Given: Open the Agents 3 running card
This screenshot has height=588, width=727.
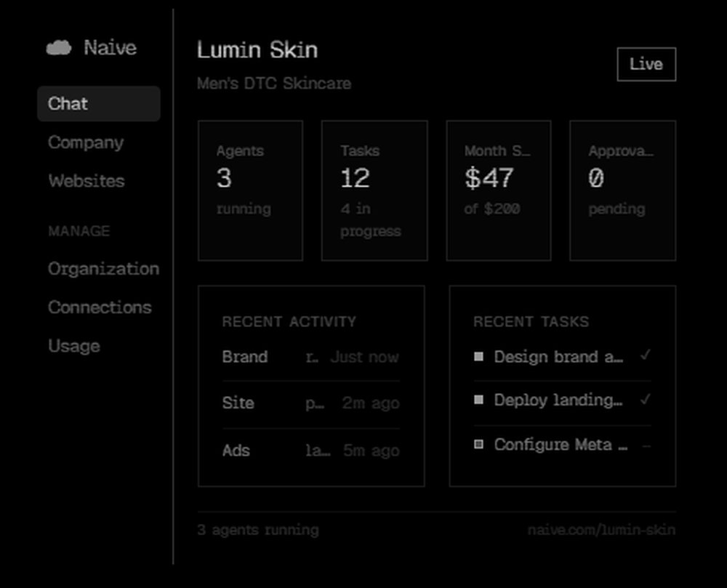Looking at the screenshot, I should [250, 190].
